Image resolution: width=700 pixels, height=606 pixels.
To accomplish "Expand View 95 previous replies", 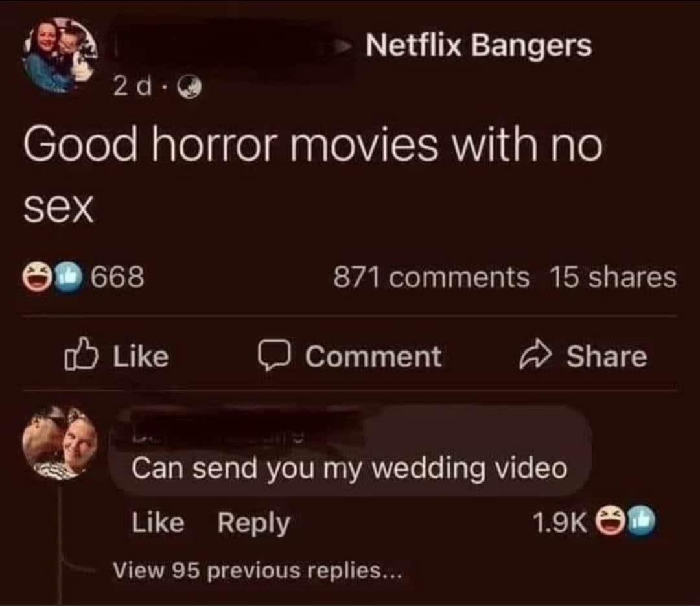I will click(x=257, y=570).
